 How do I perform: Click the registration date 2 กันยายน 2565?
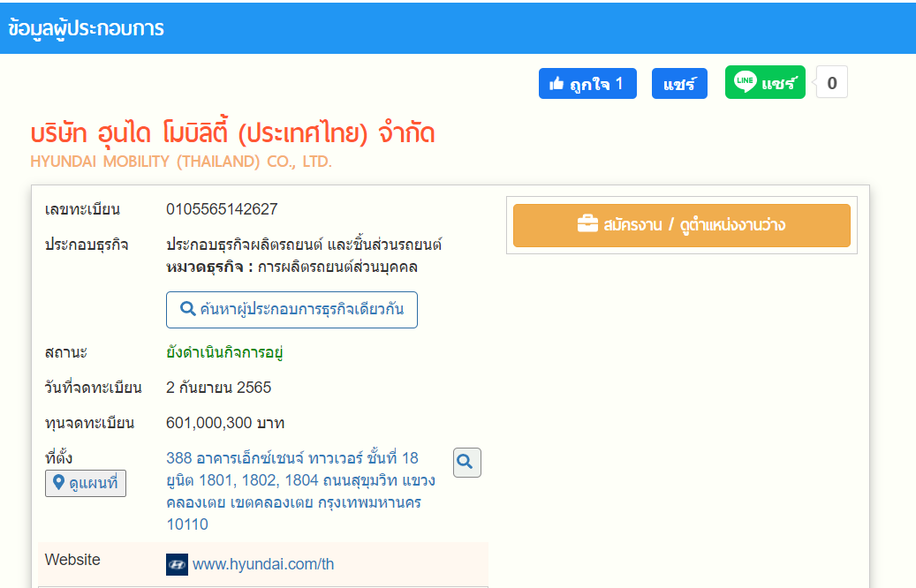point(218,388)
